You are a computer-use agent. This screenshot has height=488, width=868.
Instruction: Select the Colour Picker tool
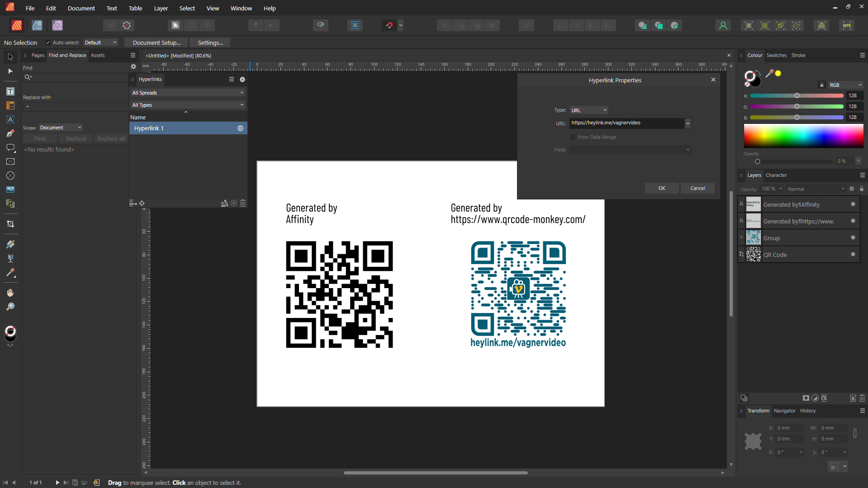(10, 273)
